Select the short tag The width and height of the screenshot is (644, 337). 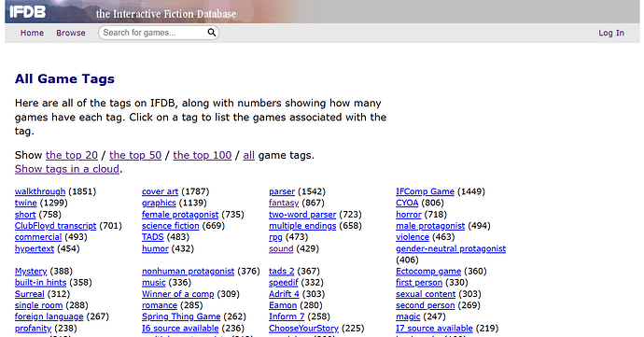tap(25, 215)
